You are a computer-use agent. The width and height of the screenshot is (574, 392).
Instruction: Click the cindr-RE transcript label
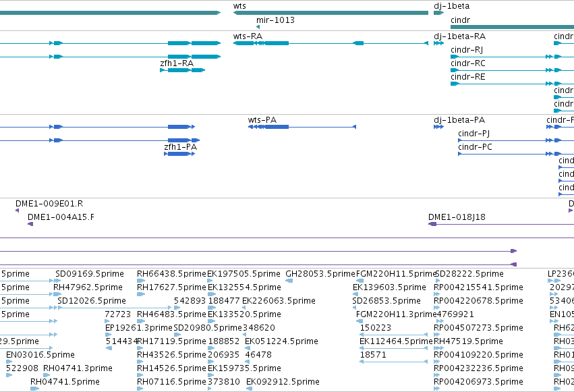tap(468, 77)
